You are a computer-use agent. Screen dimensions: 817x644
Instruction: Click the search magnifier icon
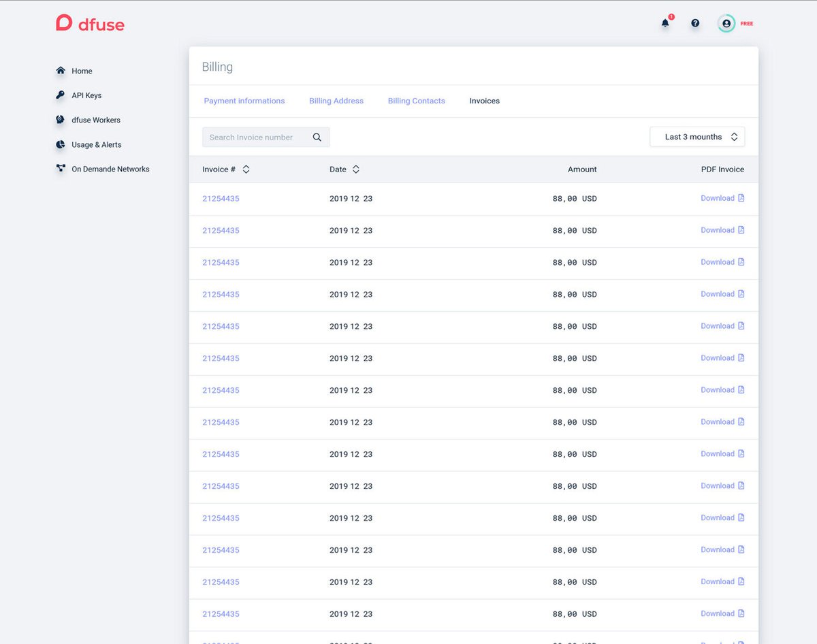pyautogui.click(x=317, y=137)
